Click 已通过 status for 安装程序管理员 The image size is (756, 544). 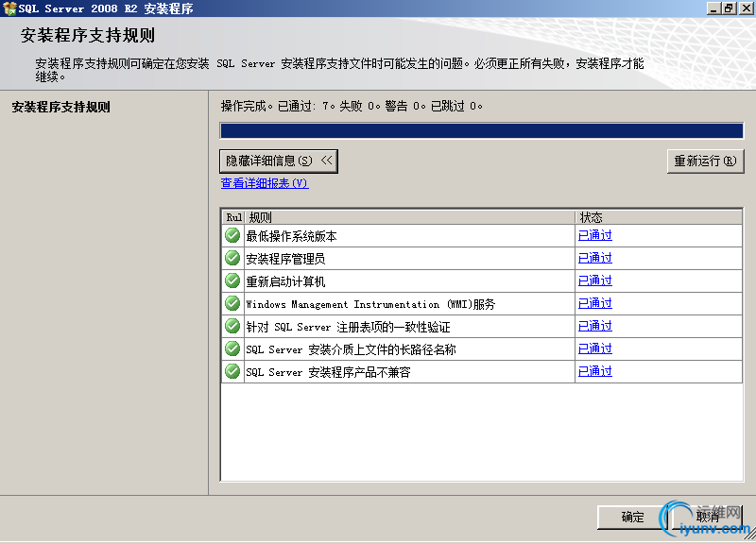(x=595, y=258)
